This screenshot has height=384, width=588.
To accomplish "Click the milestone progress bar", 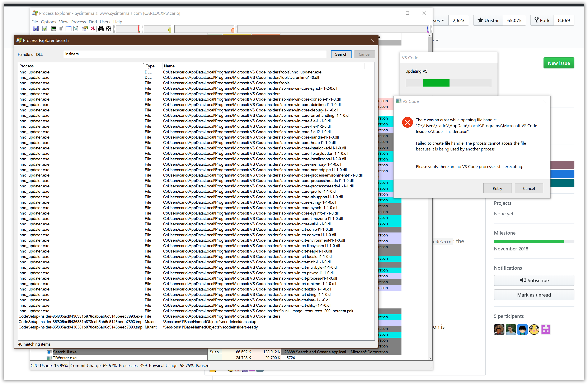I will [x=534, y=241].
